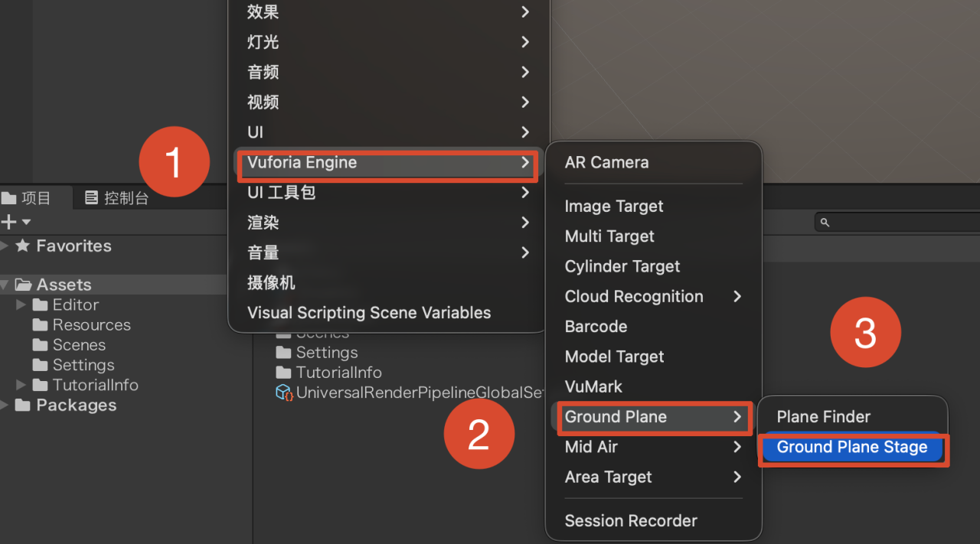
Task: Expand the Favorites tree arrow
Action: (x=5, y=246)
